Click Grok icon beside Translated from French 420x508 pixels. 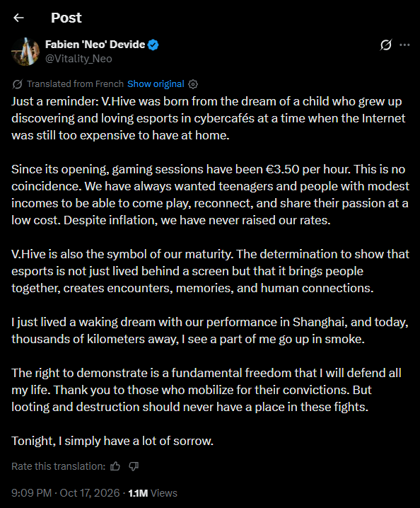pos(17,84)
